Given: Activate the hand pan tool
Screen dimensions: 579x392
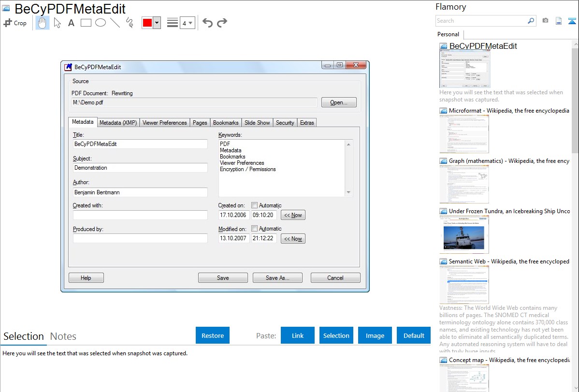Looking at the screenshot, I should tap(42, 23).
